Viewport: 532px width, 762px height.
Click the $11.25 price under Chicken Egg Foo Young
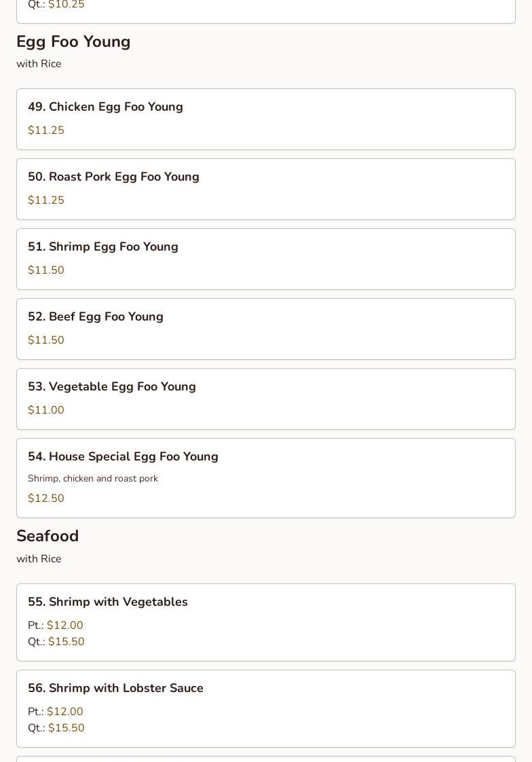click(46, 130)
